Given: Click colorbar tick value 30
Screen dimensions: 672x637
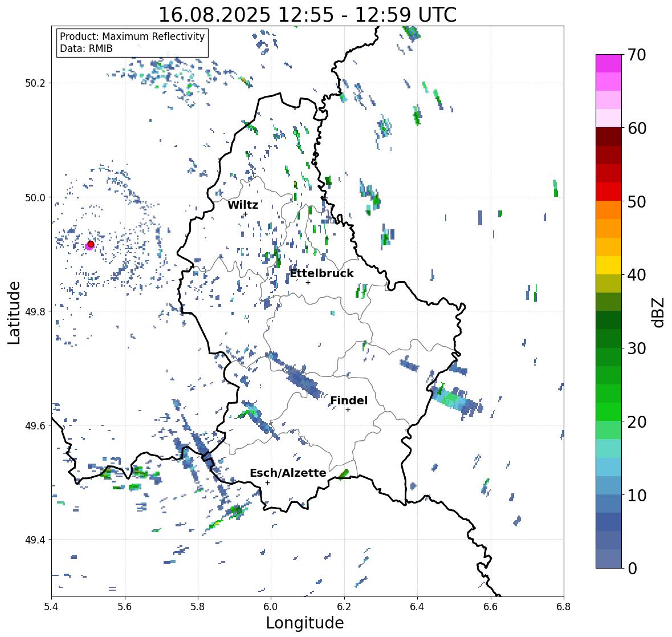Looking at the screenshot, I should (637, 348).
